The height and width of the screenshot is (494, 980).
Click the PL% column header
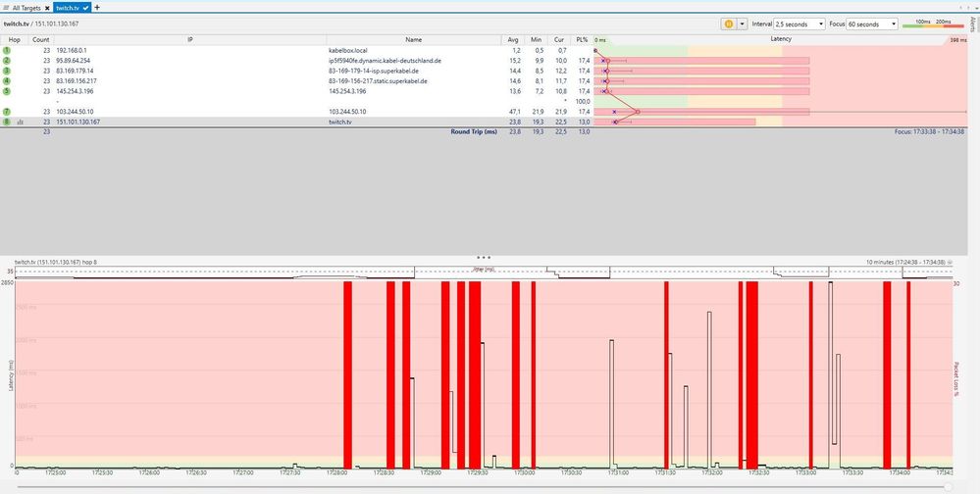click(x=584, y=39)
